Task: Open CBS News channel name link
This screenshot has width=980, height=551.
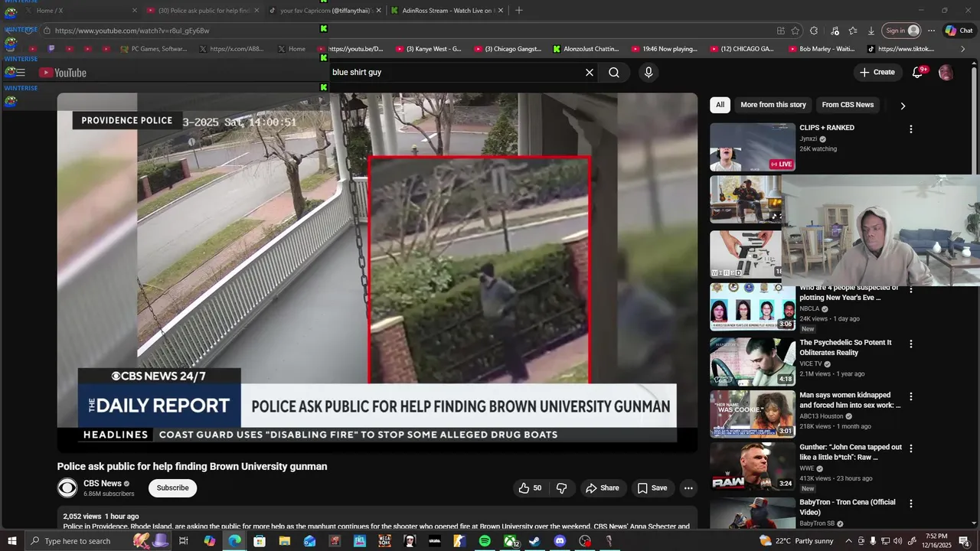Action: coord(103,484)
